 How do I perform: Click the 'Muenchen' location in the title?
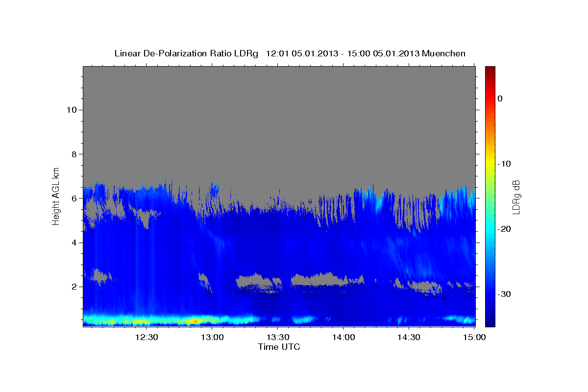(444, 53)
